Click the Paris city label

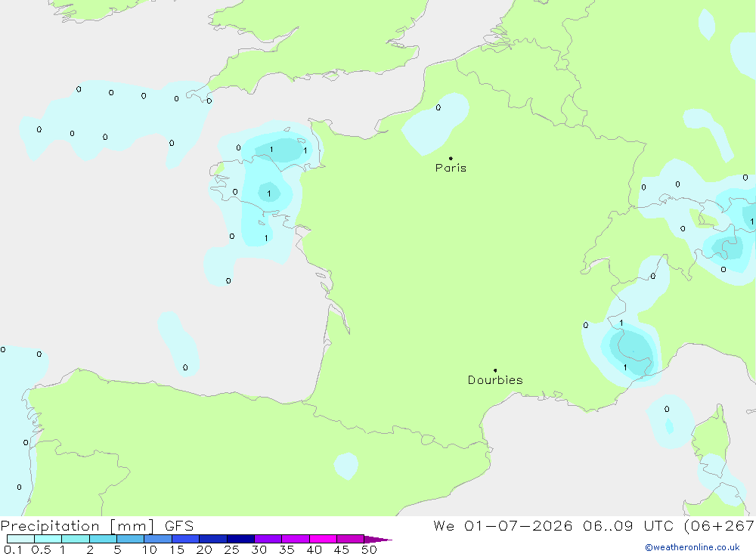pyautogui.click(x=451, y=168)
